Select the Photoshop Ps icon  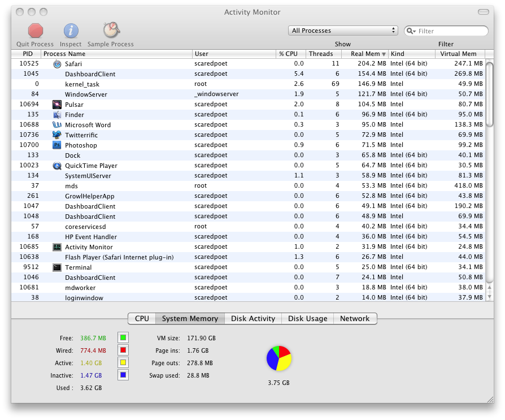(x=57, y=145)
